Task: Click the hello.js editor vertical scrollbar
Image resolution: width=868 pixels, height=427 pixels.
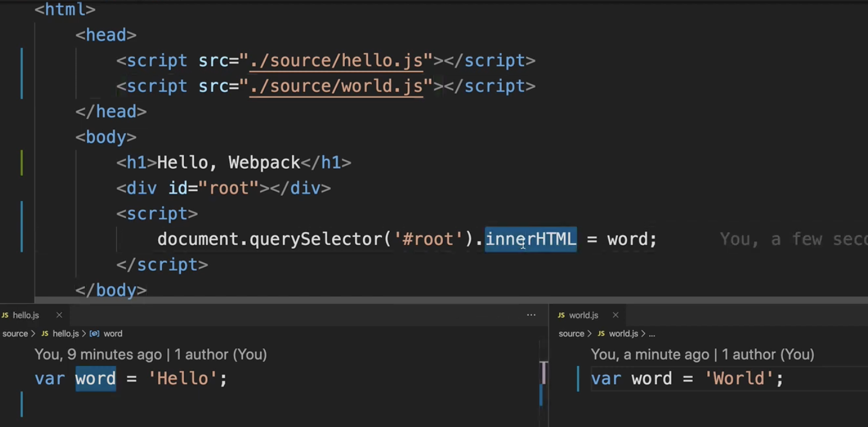Action: (543, 382)
